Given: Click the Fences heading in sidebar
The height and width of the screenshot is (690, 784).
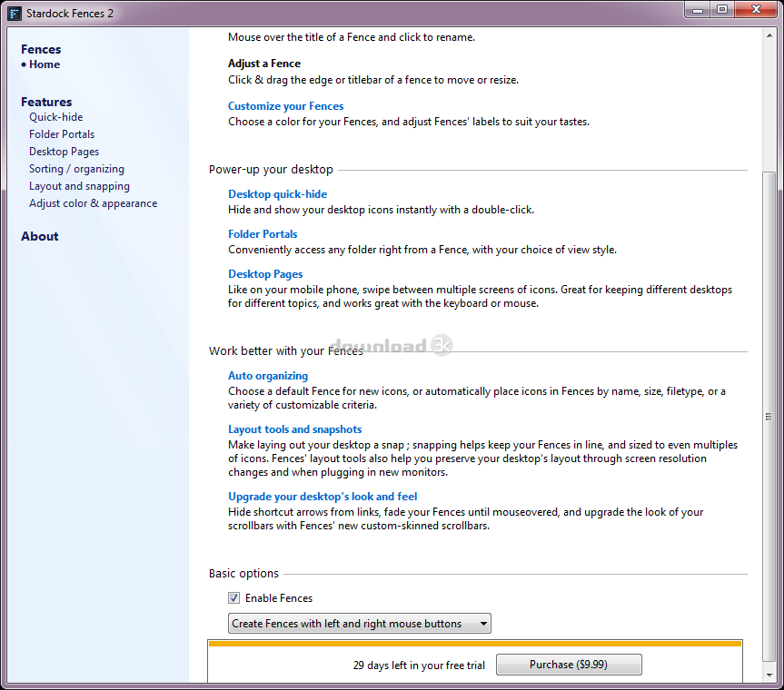Looking at the screenshot, I should [41, 49].
